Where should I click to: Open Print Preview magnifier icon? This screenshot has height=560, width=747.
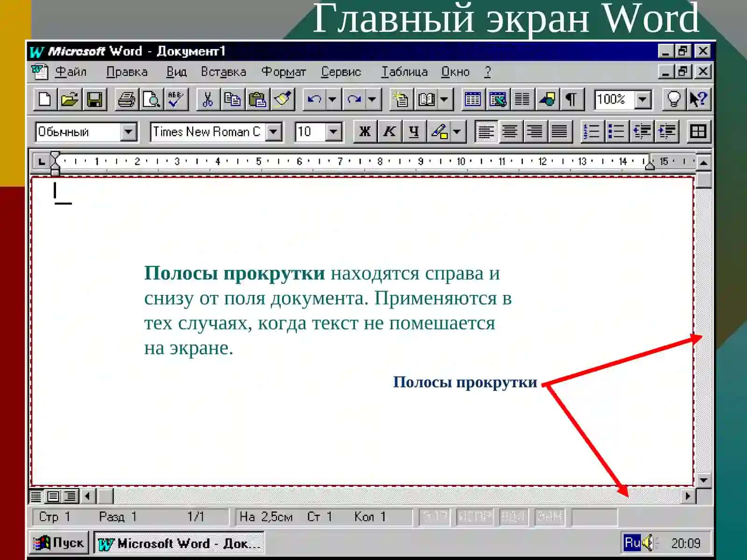coord(151,99)
